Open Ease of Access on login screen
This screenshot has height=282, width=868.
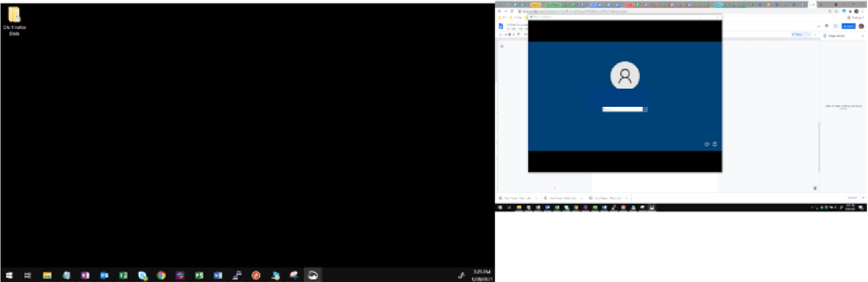tap(707, 144)
